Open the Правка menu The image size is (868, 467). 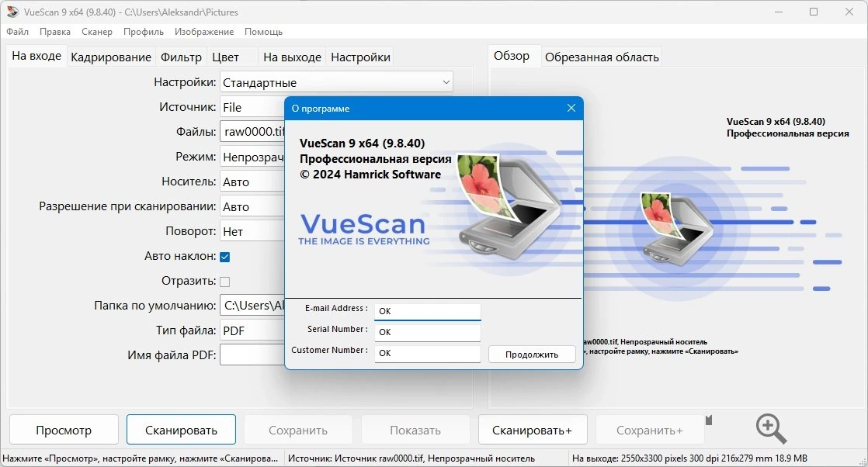(55, 32)
